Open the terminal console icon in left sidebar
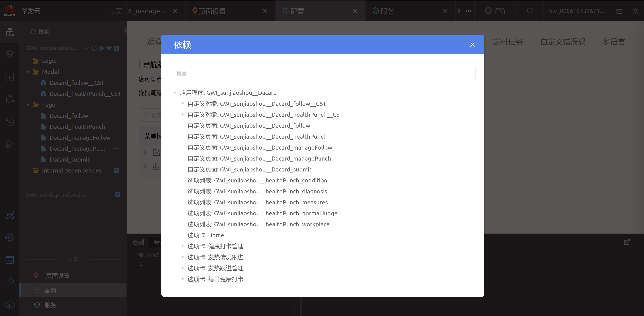 (9, 260)
